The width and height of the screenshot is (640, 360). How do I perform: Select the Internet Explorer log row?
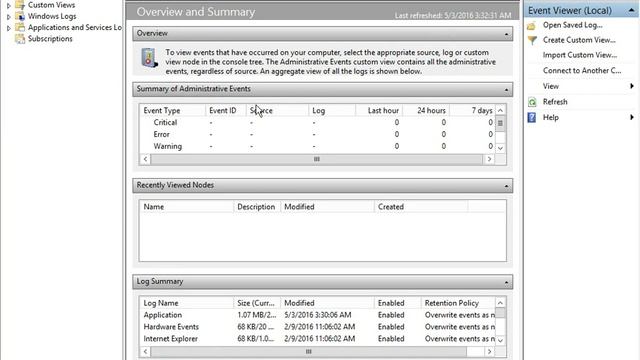point(317,339)
